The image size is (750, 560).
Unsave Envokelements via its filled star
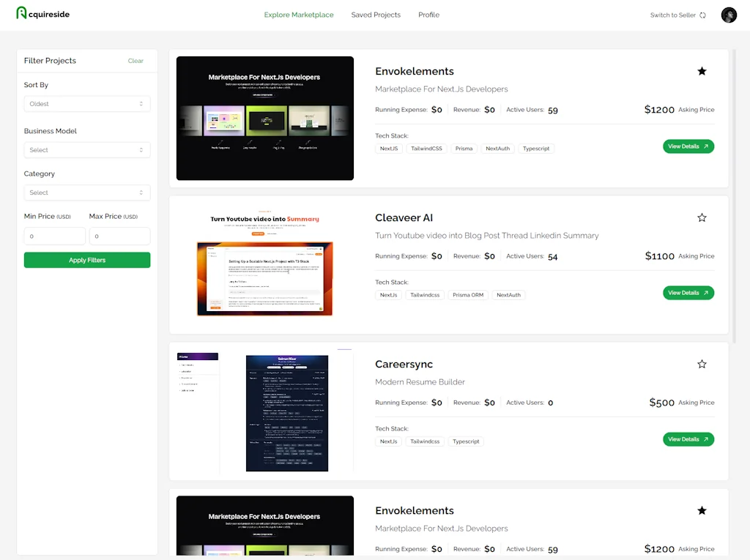(x=702, y=71)
